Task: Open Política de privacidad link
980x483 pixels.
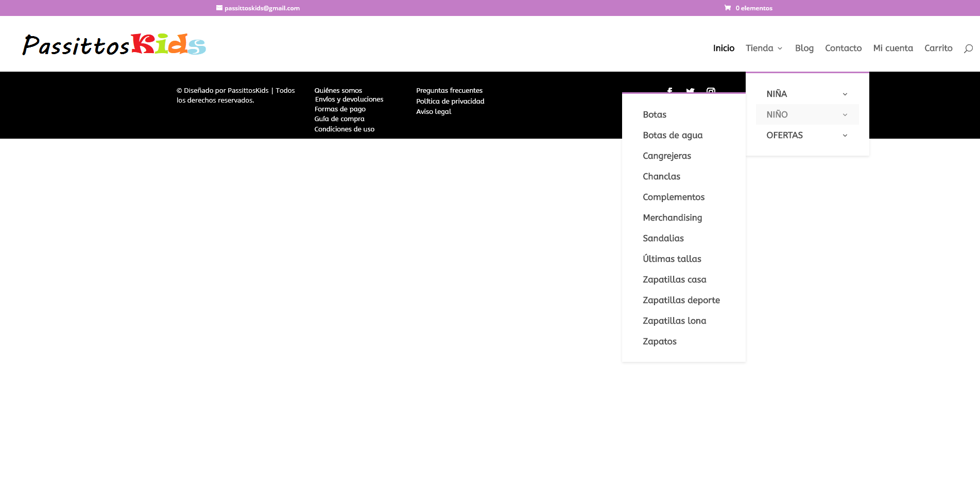Action: tap(451, 101)
